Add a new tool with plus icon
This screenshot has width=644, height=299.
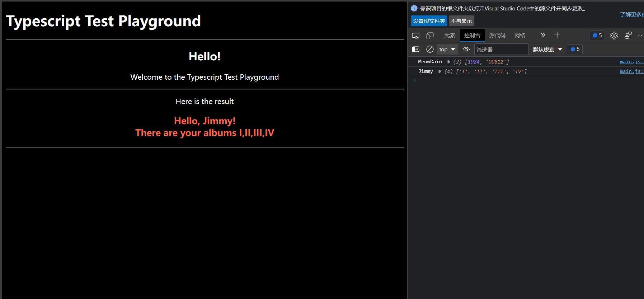pos(557,35)
